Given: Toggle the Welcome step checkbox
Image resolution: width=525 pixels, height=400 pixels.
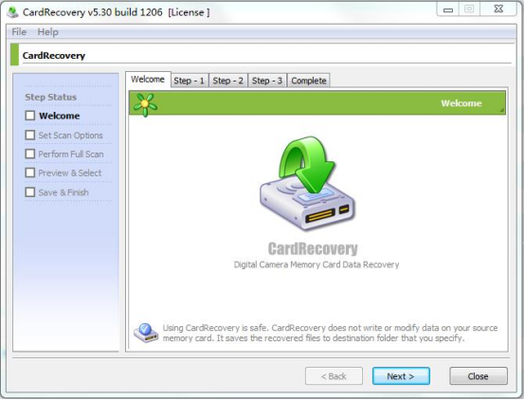Looking at the screenshot, I should [x=30, y=115].
